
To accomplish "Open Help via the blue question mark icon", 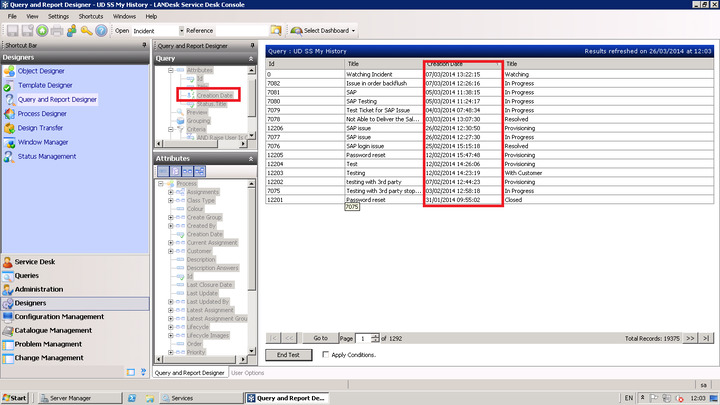I will pos(101,31).
